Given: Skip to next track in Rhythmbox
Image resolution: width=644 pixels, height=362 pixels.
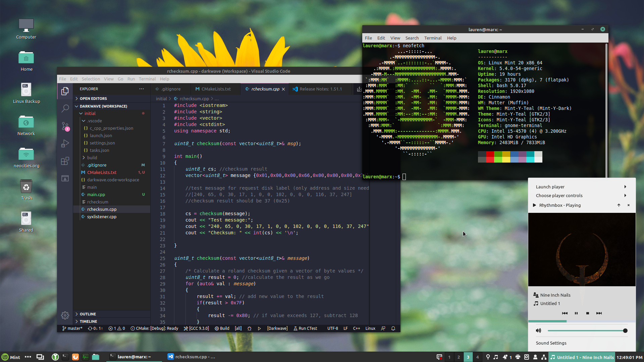Looking at the screenshot, I should coord(599,313).
